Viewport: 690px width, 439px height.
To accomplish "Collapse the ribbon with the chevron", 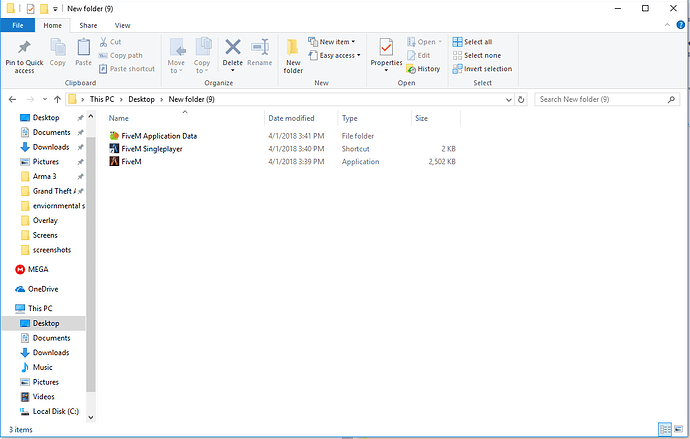I will 667,25.
